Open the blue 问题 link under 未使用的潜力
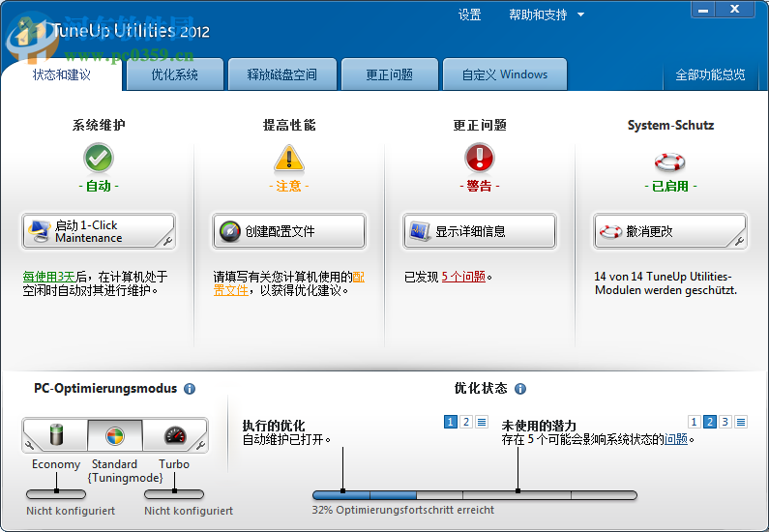The height and width of the screenshot is (532, 769). tap(676, 439)
